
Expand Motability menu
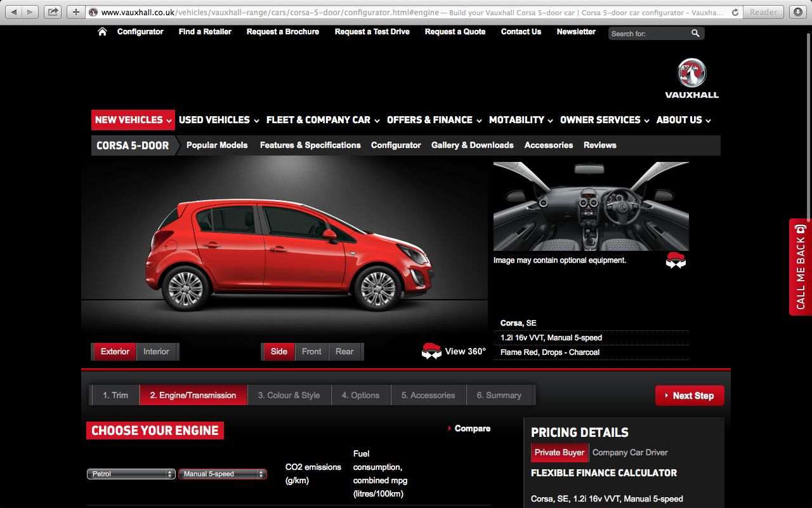point(521,120)
